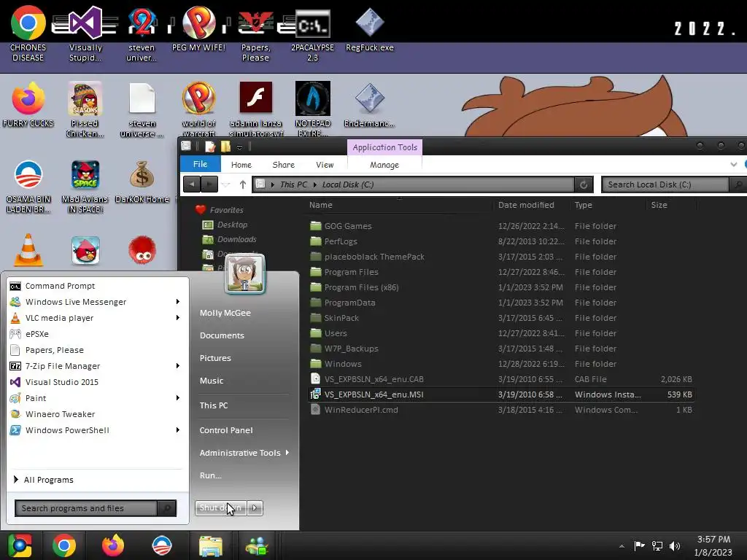This screenshot has width=747, height=560.
Task: Click the Start button on taskbar
Action: (19, 545)
